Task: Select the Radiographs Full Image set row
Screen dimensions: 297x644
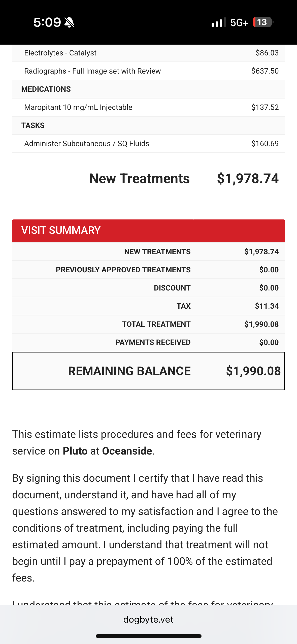Action: click(x=148, y=71)
